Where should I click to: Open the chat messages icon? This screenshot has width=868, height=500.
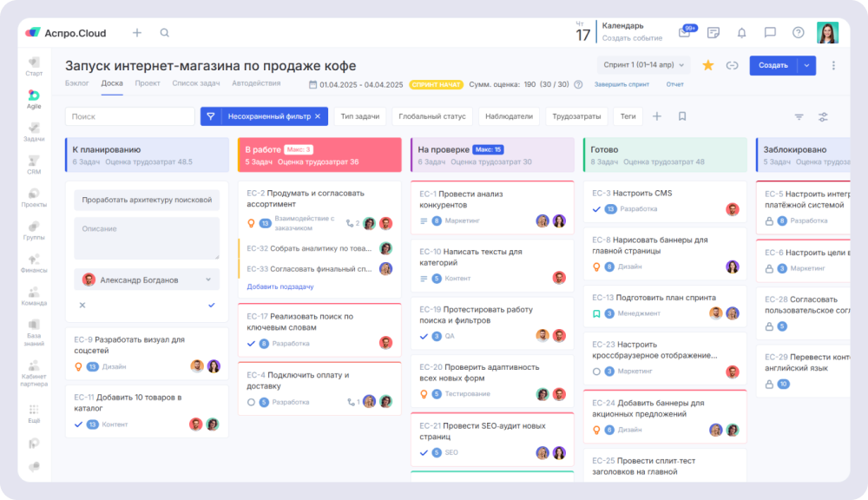point(769,33)
